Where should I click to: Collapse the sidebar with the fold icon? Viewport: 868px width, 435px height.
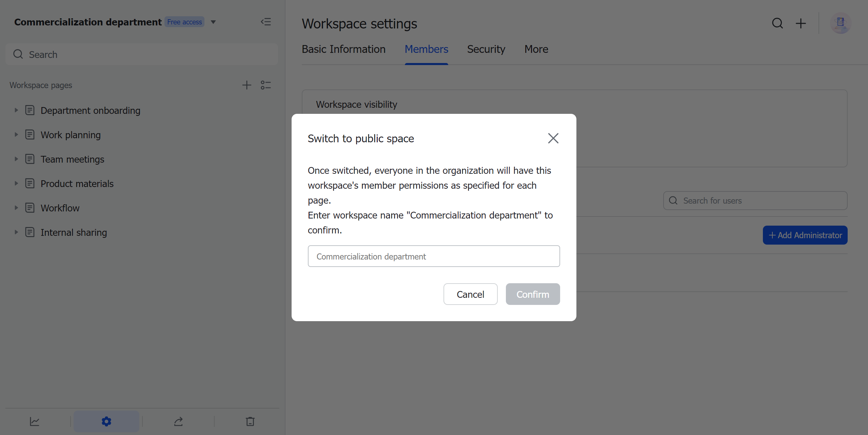pos(266,22)
